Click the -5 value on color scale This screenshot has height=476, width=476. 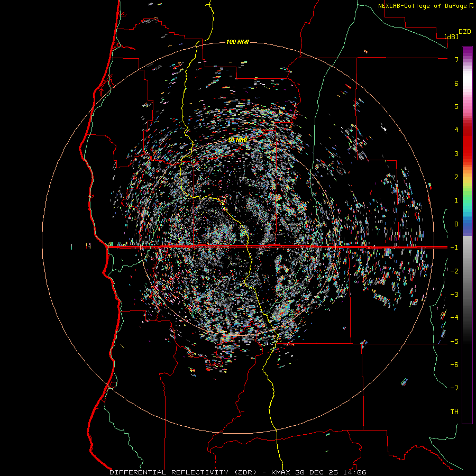pos(454,342)
